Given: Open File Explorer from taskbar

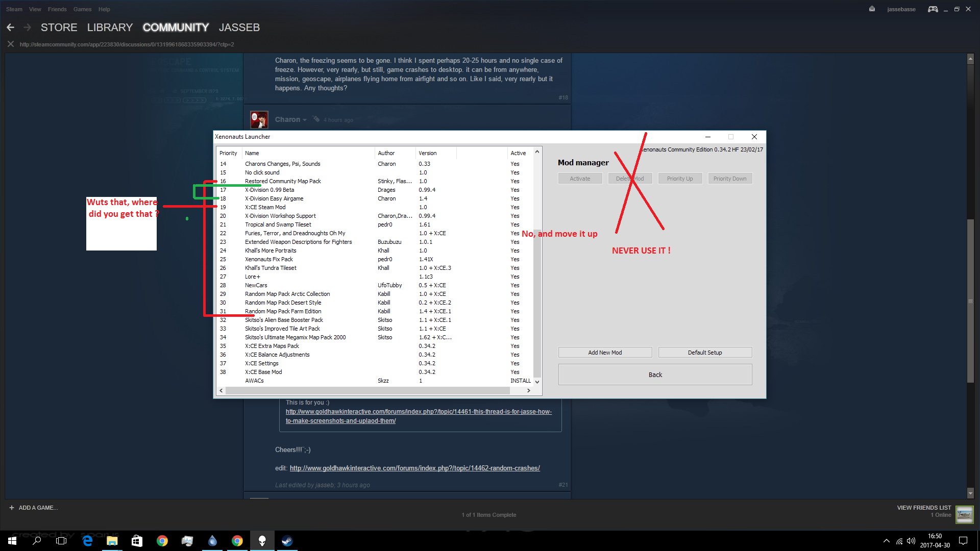Looking at the screenshot, I should (x=112, y=541).
